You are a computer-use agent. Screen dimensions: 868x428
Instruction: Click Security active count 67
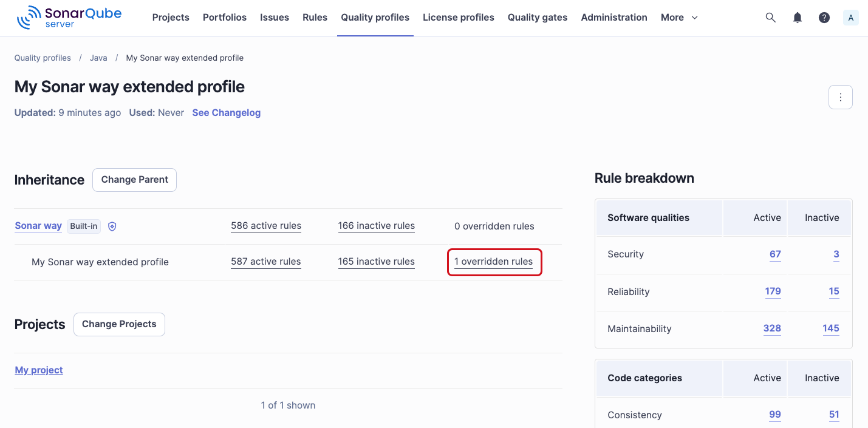[x=775, y=254]
